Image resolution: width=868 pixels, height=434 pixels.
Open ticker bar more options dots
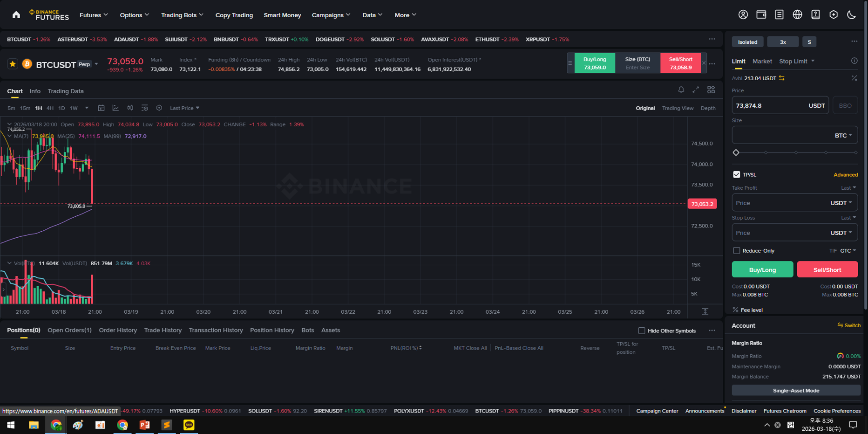point(712,39)
